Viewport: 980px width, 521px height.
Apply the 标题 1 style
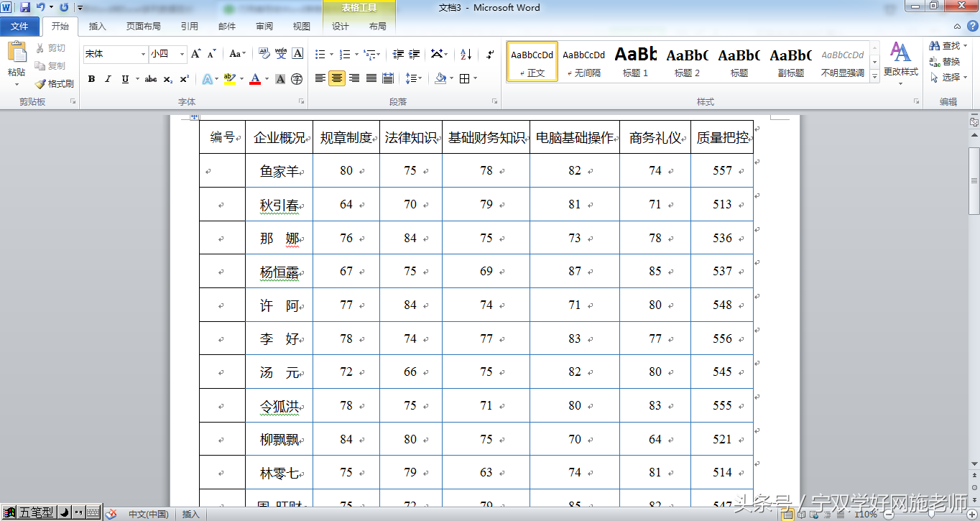click(636, 61)
